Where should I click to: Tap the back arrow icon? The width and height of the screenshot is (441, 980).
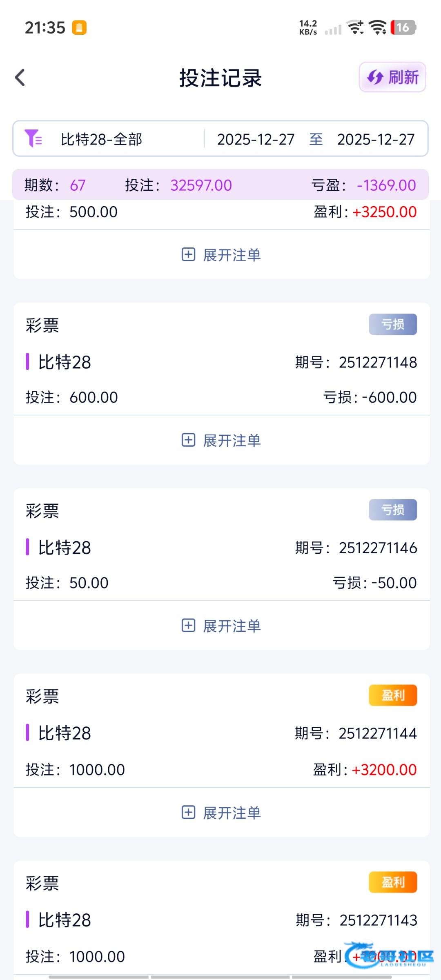[x=20, y=78]
